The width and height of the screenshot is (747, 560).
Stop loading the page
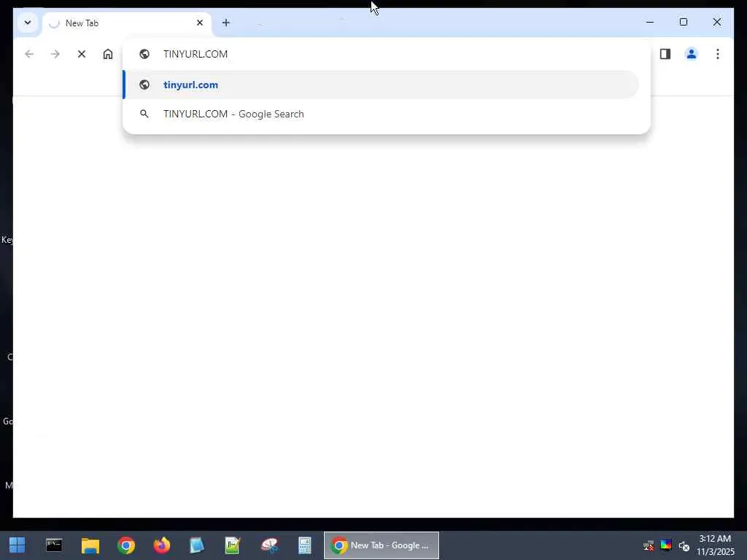coord(82,54)
